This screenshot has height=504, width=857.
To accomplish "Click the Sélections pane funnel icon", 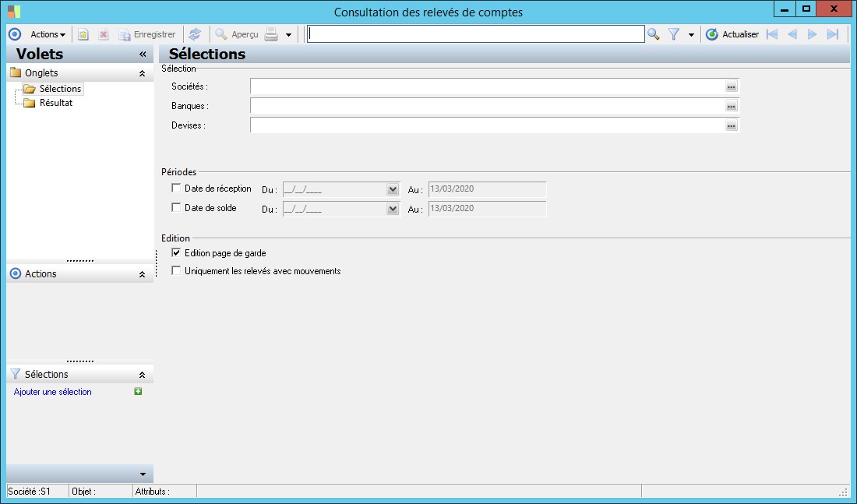I will [16, 375].
